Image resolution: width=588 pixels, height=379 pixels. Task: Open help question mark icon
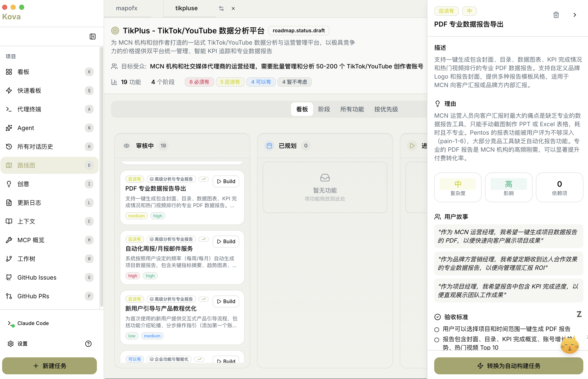pos(88,344)
